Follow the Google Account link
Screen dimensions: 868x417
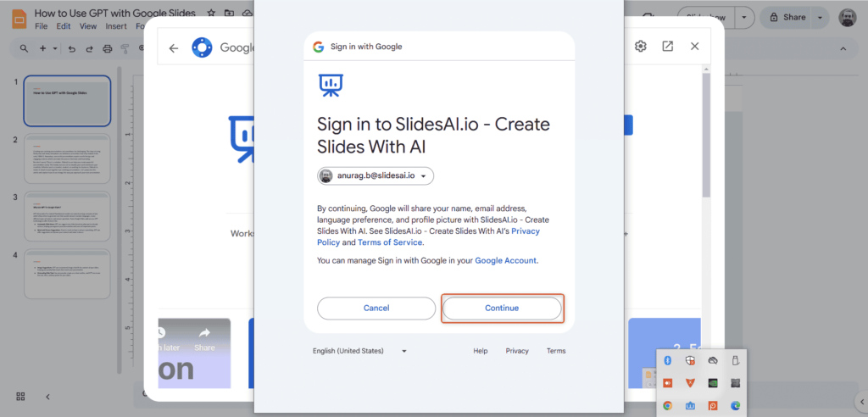pyautogui.click(x=505, y=260)
